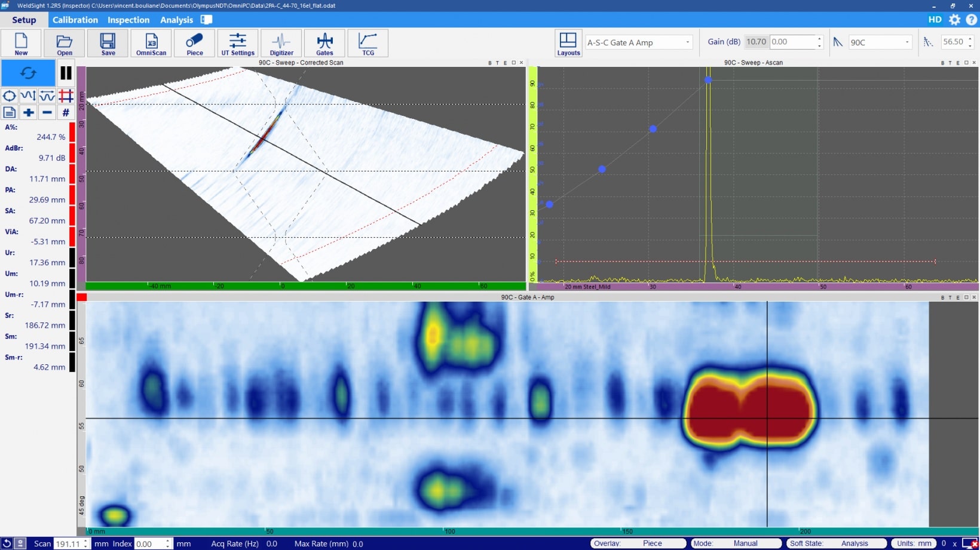This screenshot has height=550, width=980.
Task: Click the Digitizer toolbar icon
Action: (281, 43)
